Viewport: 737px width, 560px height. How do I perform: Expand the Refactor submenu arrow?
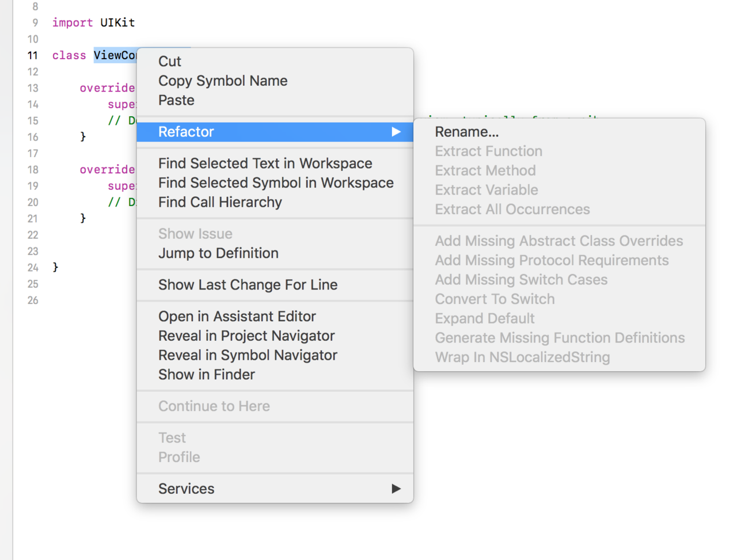click(396, 132)
